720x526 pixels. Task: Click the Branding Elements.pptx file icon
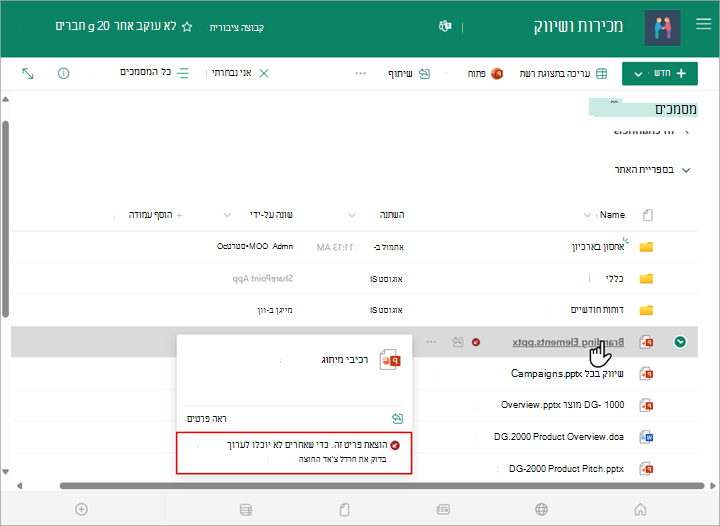[647, 342]
